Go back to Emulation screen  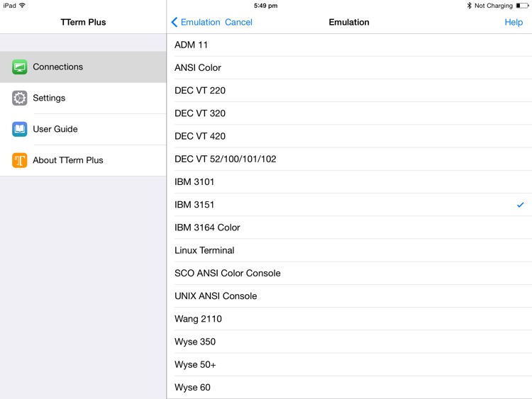pyautogui.click(x=196, y=22)
